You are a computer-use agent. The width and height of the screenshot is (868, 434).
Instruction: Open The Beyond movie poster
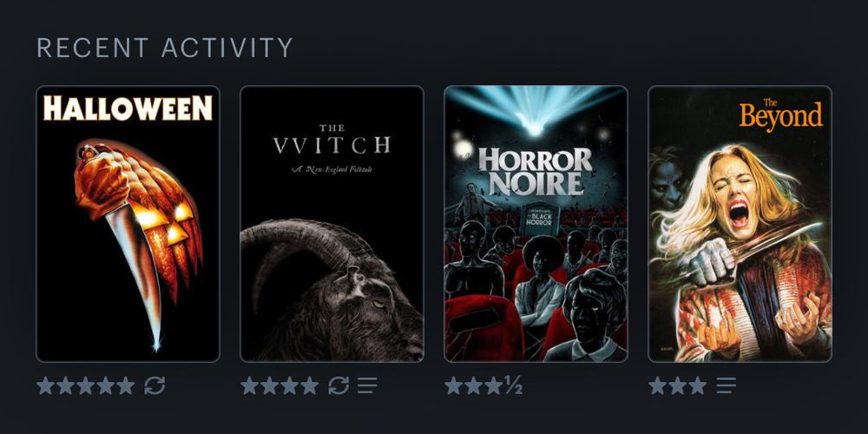point(740,224)
